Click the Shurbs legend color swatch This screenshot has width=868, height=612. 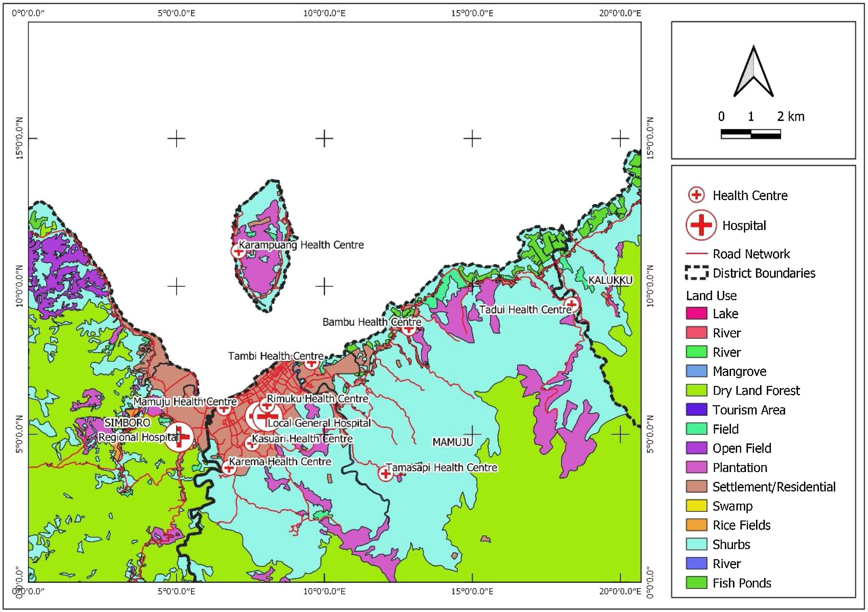pos(696,544)
